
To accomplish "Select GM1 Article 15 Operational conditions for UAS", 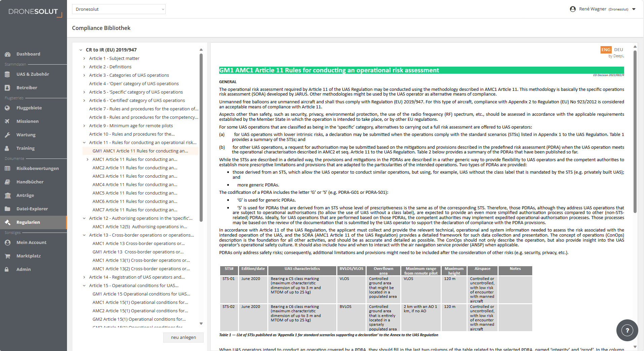I will 141,294.
